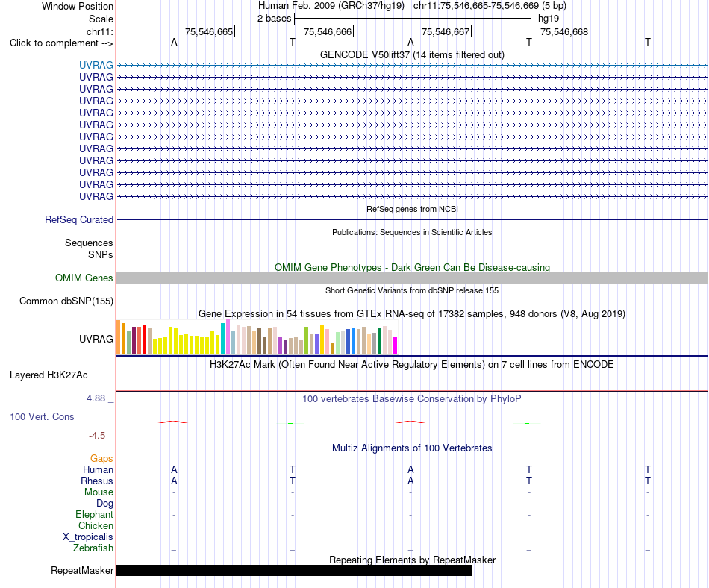Select the Mouse alignment row label
The width and height of the screenshot is (709, 588).
click(x=99, y=492)
